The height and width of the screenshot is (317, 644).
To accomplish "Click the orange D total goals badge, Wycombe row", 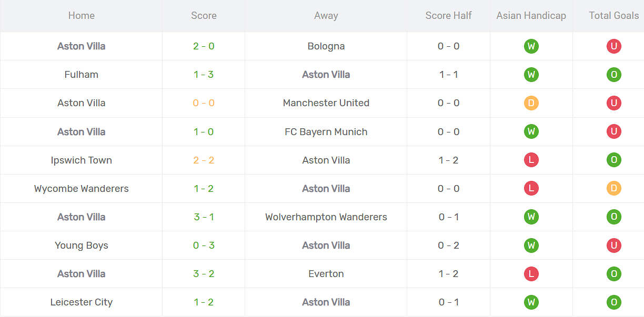I will pos(613,189).
